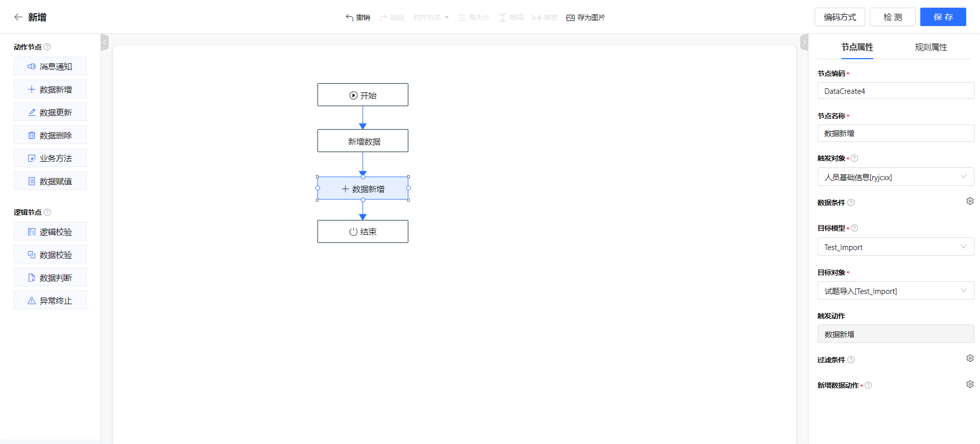The image size is (980, 444).
Task: Select the 开始 node on canvas
Action: [x=363, y=95]
